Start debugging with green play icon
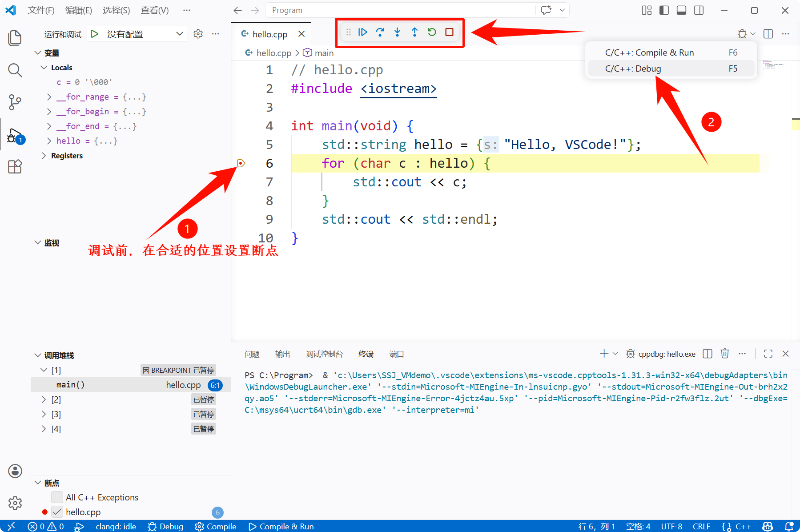 (x=94, y=34)
